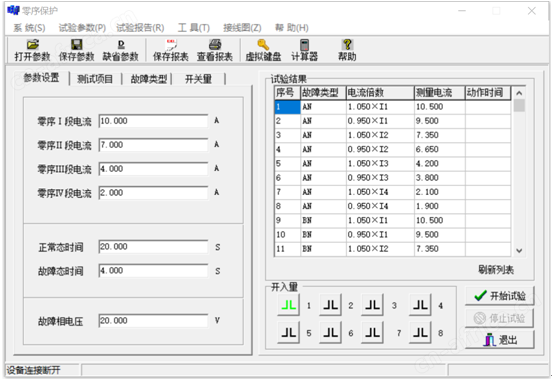The height and width of the screenshot is (384, 552).
Task: Click the 动作时间 column header
Action: point(488,93)
